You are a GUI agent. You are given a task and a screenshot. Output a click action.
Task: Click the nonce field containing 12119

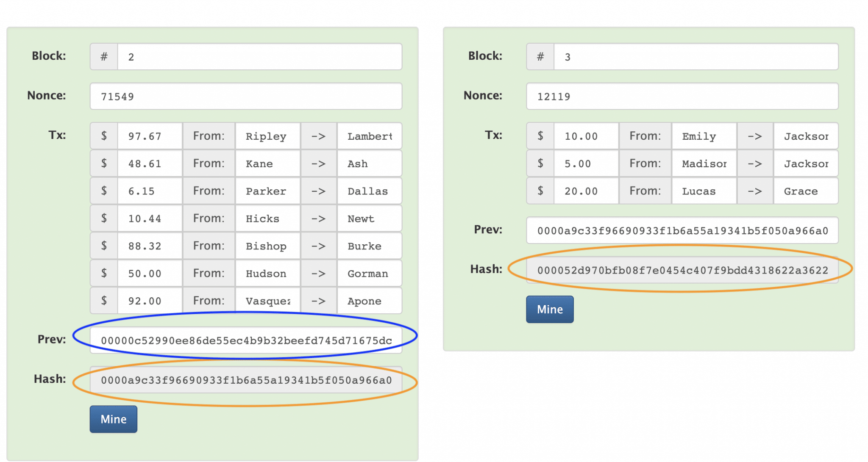682,96
